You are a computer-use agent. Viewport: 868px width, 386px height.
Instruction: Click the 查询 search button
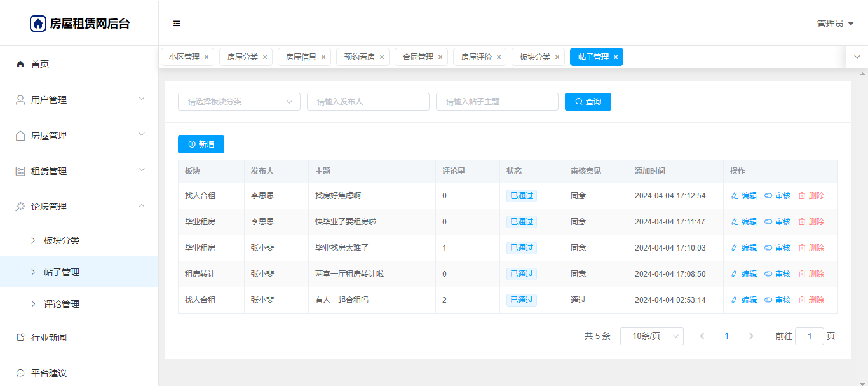pyautogui.click(x=588, y=102)
